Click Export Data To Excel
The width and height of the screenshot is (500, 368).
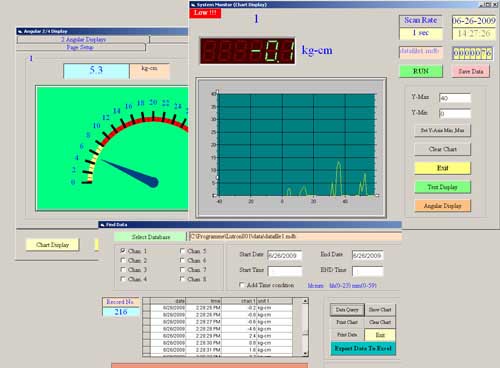363,348
